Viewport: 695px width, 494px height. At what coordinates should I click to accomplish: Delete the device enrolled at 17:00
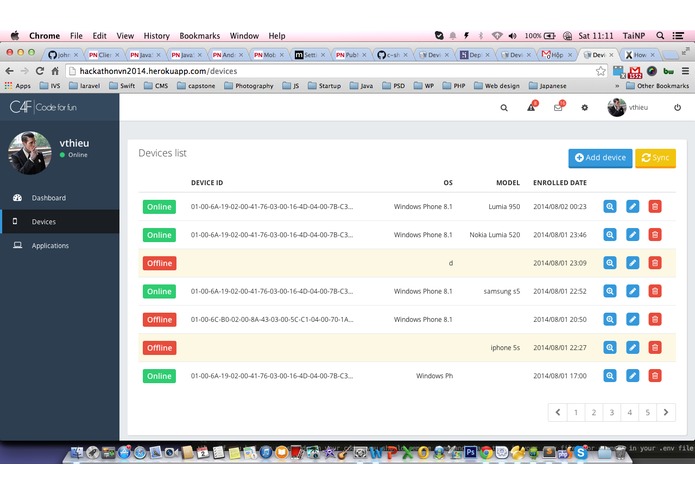[655, 376]
